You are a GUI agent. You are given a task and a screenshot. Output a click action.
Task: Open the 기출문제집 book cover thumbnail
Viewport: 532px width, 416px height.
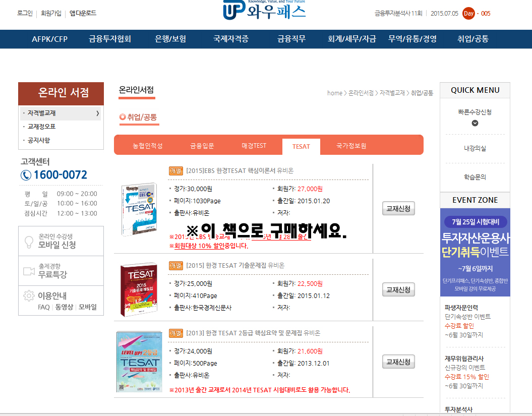tap(135, 289)
